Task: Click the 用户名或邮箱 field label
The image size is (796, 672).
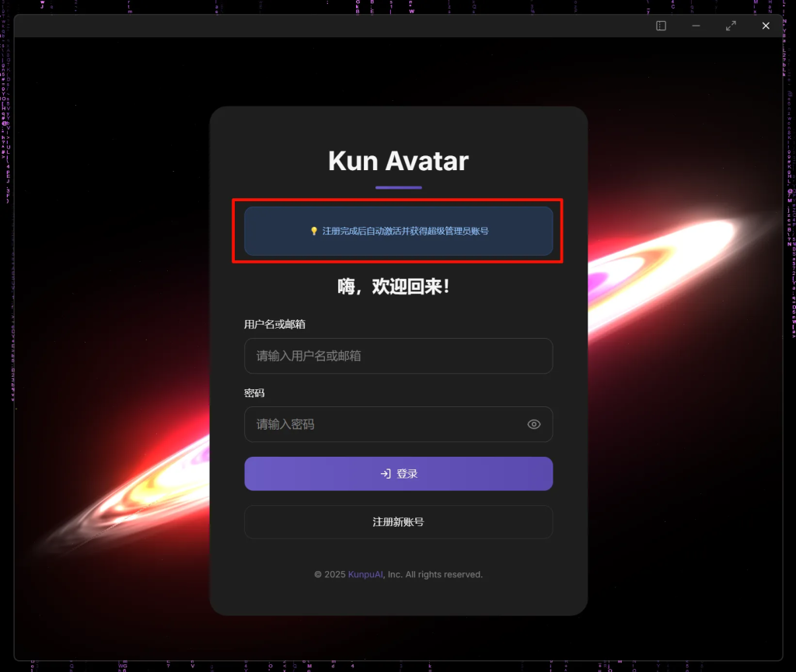Action: 274,325
